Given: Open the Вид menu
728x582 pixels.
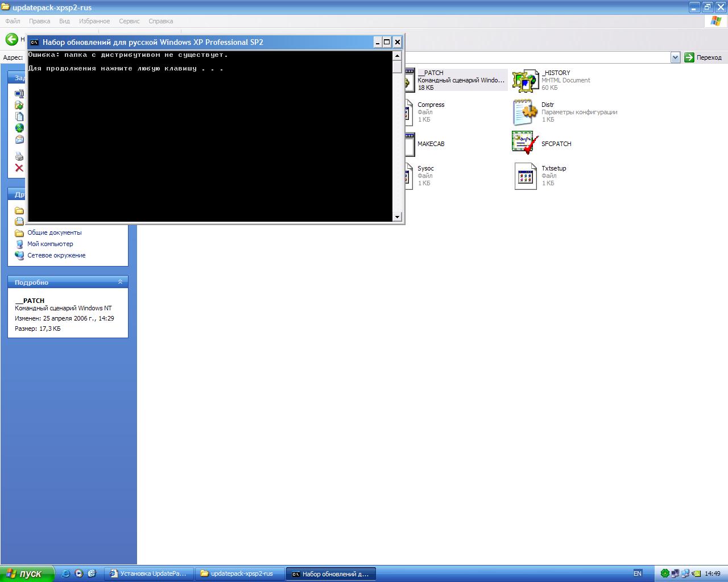Looking at the screenshot, I should coord(64,21).
